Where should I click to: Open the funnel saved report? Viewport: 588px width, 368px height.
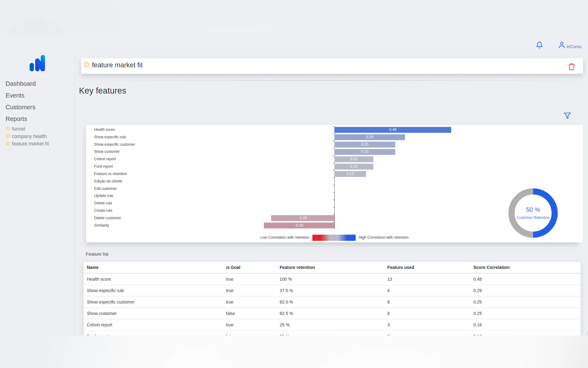19,129
